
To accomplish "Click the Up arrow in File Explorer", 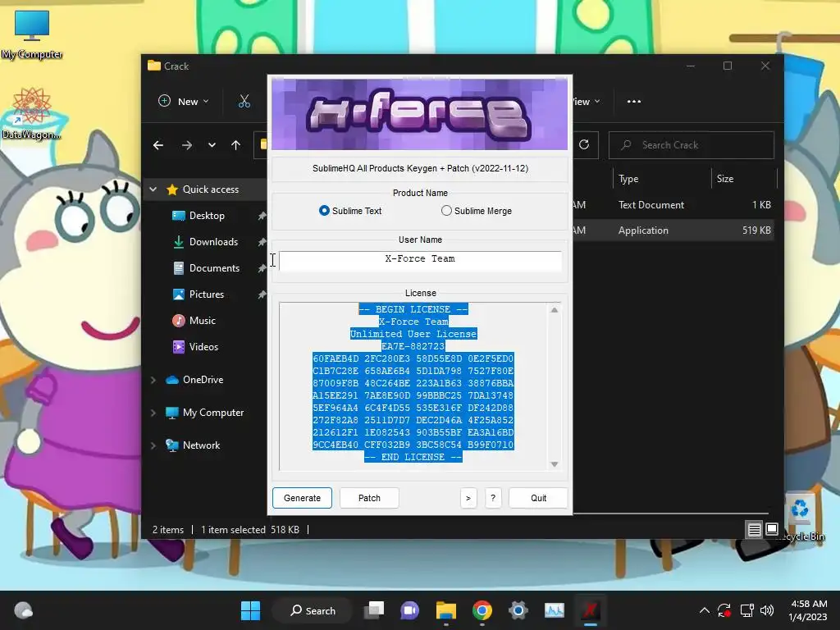I will 235,145.
